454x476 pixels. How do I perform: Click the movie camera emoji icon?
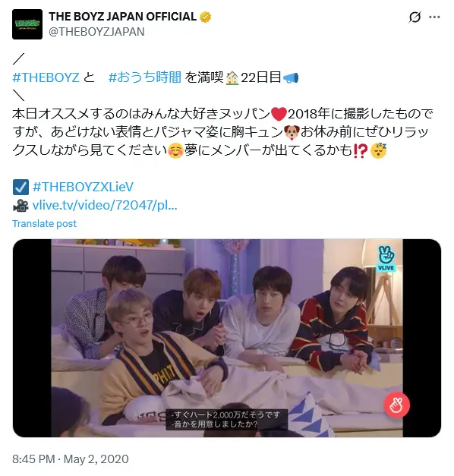pyautogui.click(x=20, y=205)
